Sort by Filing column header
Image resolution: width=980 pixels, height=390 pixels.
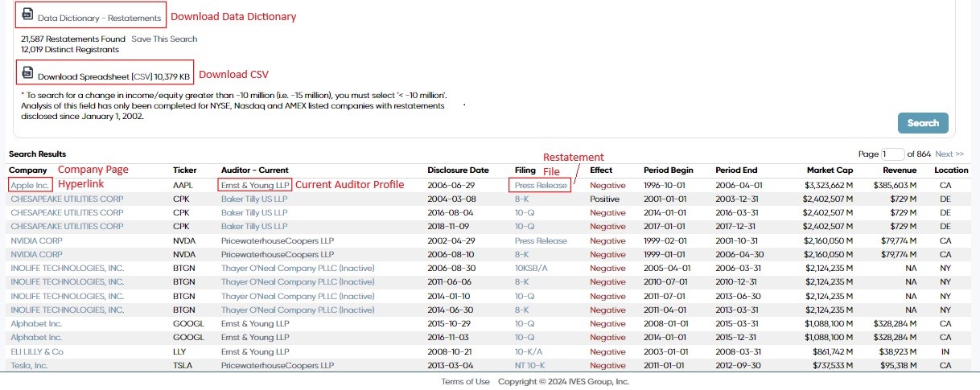click(525, 170)
